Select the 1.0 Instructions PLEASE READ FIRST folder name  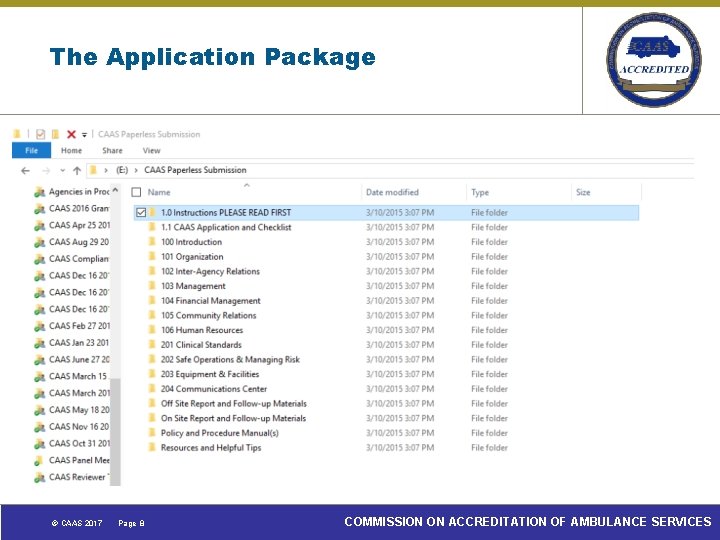[226, 213]
